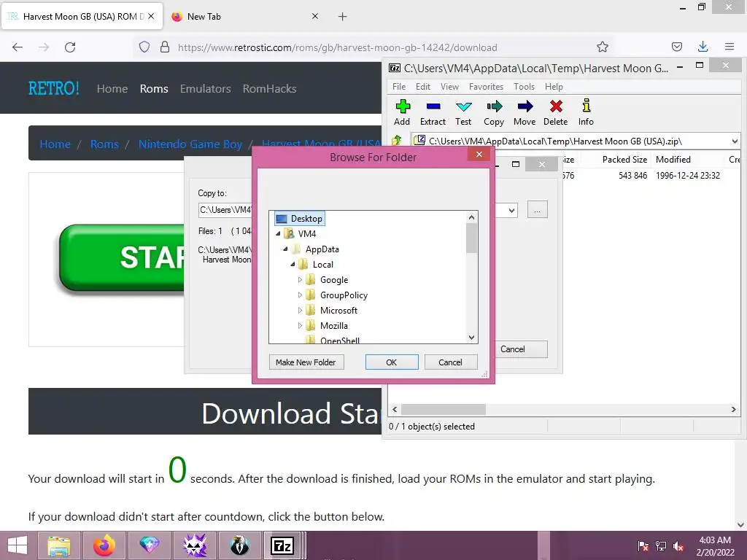Open the 7-Zip Edit menu

422,87
